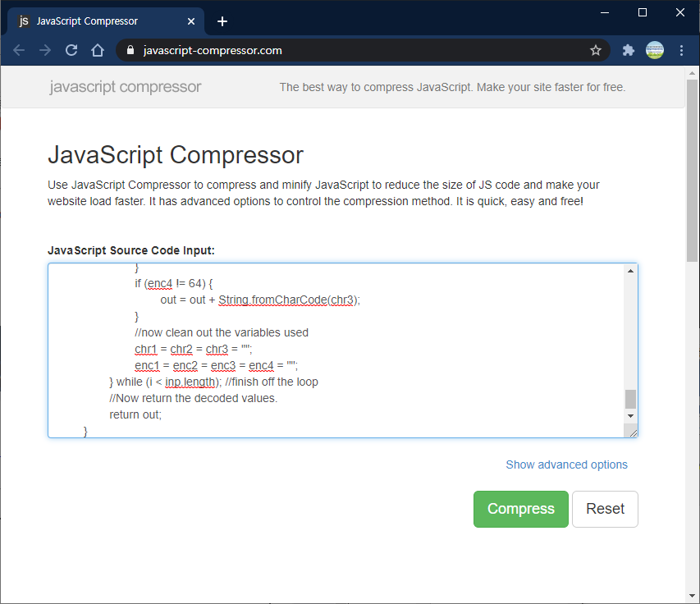Click page scrollbar down arrow
Screen dimensions: 700x604
[x=692, y=596]
